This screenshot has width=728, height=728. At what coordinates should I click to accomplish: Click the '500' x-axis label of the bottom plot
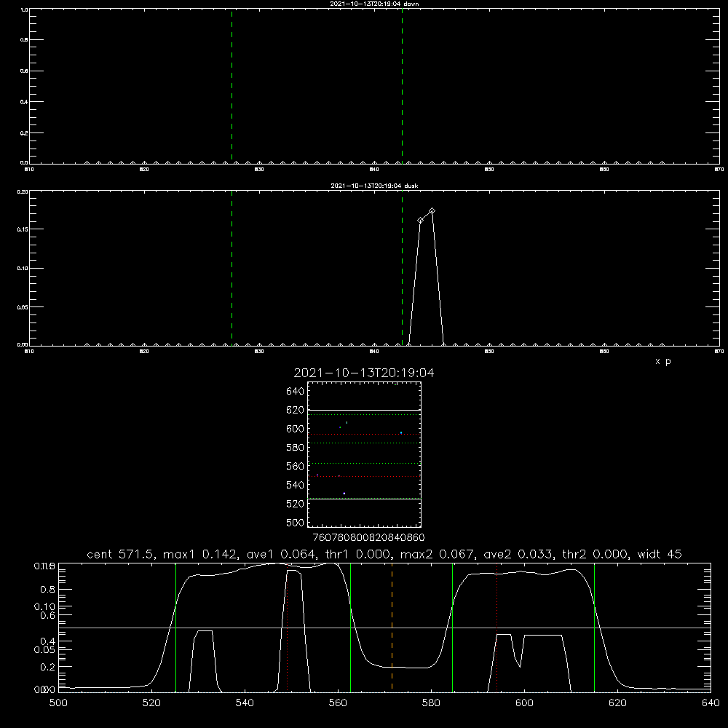58,703
